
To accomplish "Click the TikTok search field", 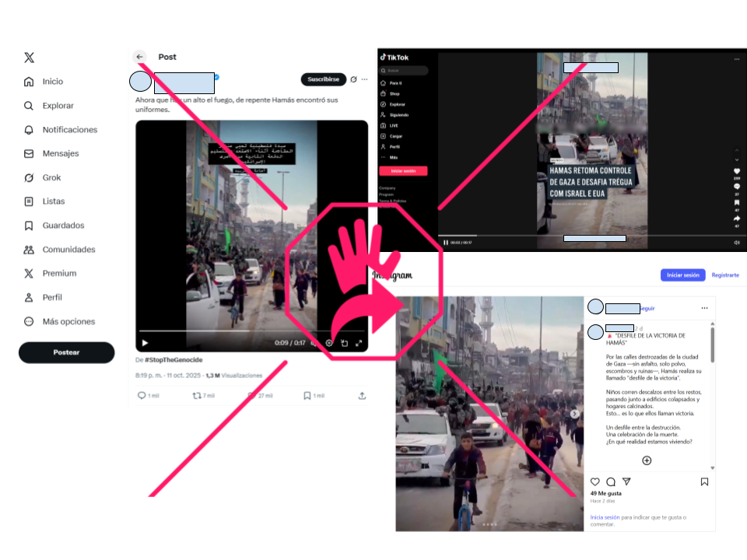I will pyautogui.click(x=405, y=70).
